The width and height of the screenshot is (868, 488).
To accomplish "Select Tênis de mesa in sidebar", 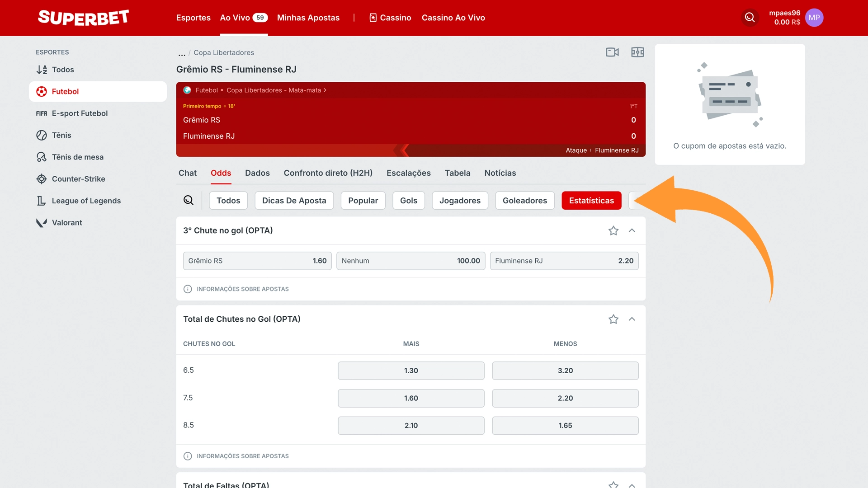I will [98, 157].
